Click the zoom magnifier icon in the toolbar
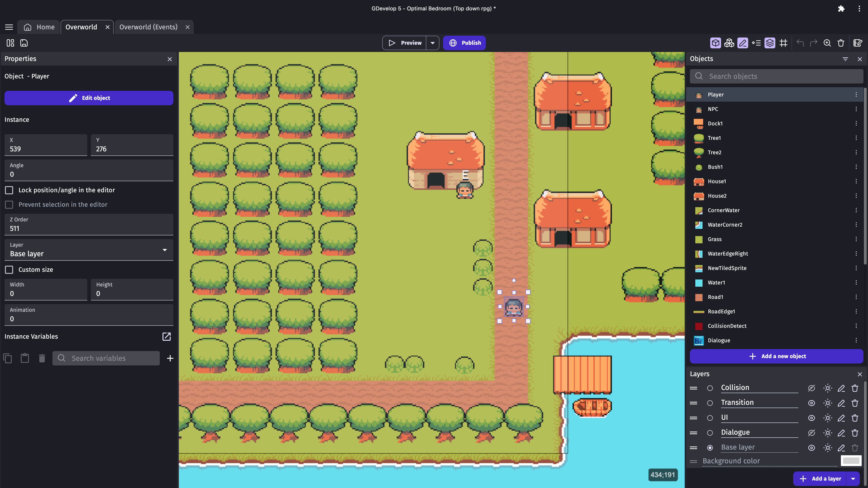This screenshot has width=868, height=488. pyautogui.click(x=827, y=43)
